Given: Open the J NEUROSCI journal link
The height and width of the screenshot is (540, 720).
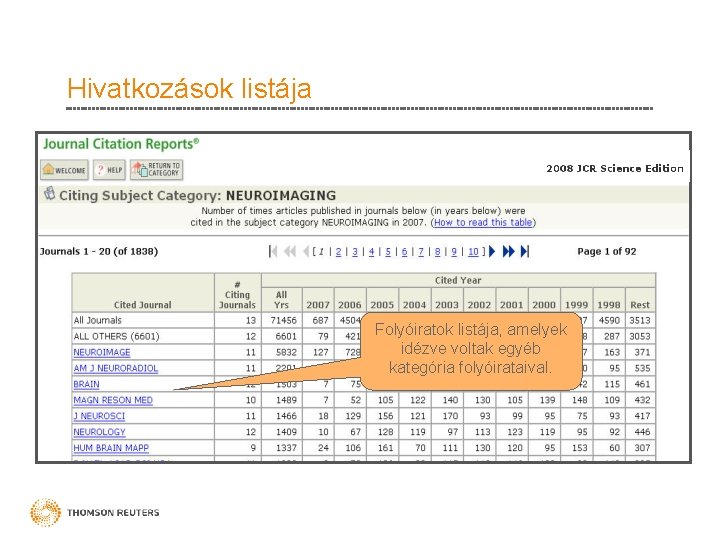Looking at the screenshot, I should coord(99,416).
